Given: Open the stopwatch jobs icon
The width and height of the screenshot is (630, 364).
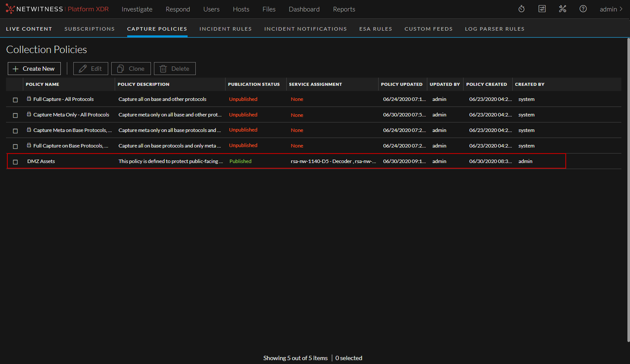Looking at the screenshot, I should pos(521,9).
